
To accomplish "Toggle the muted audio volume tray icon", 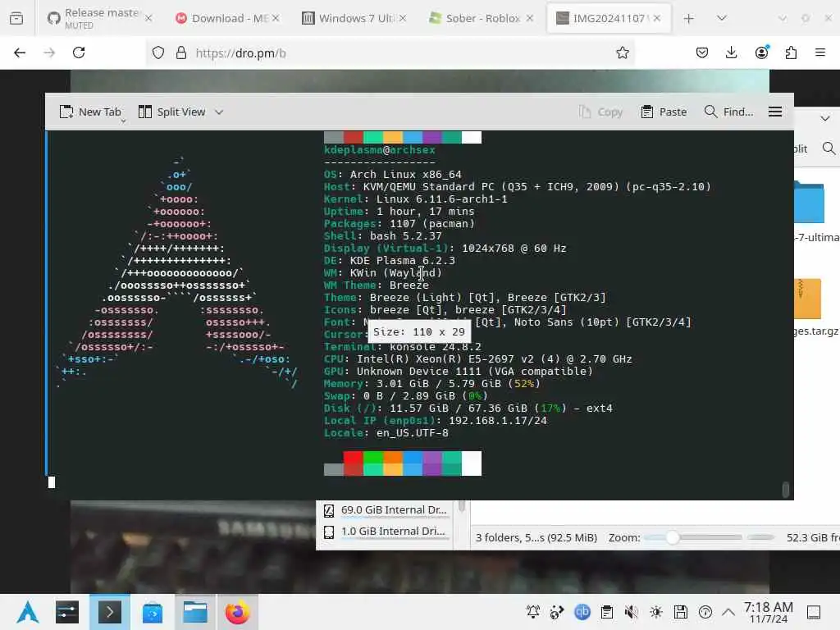I will (632, 612).
